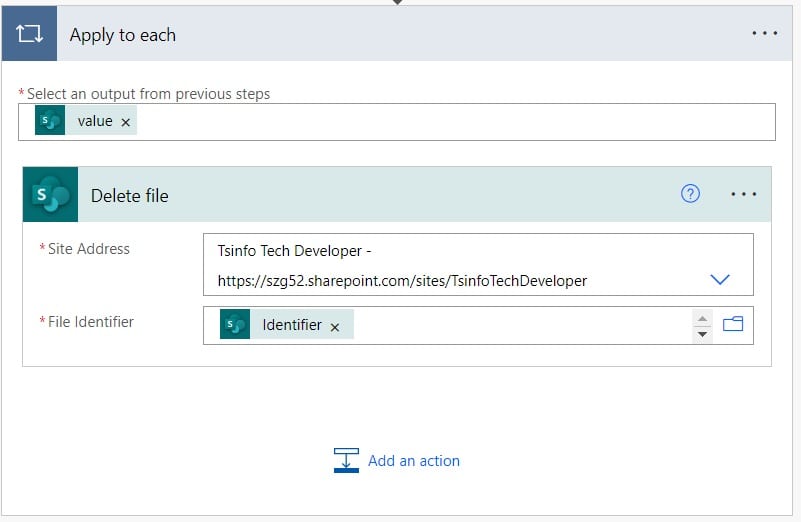Image resolution: width=801 pixels, height=522 pixels.
Task: Open help for the Delete file action
Action: click(x=690, y=194)
